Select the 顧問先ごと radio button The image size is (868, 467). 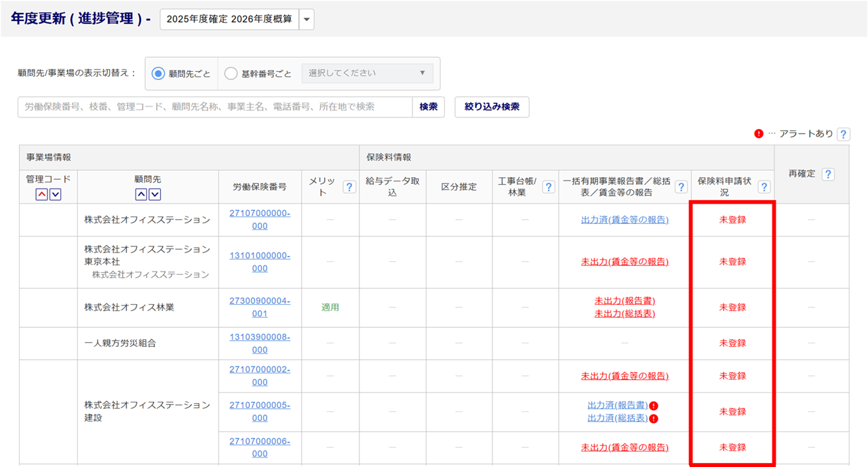[x=159, y=73]
